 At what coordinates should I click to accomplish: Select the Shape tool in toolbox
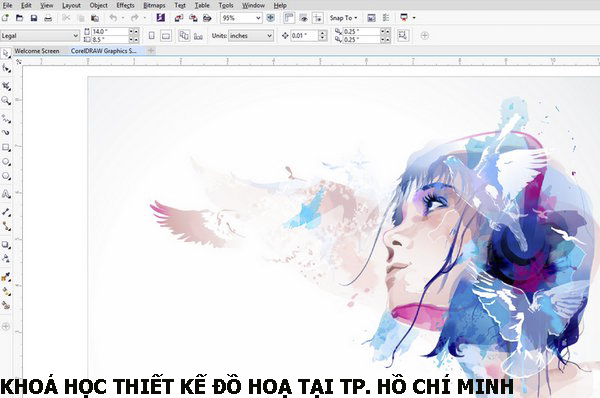6,69
